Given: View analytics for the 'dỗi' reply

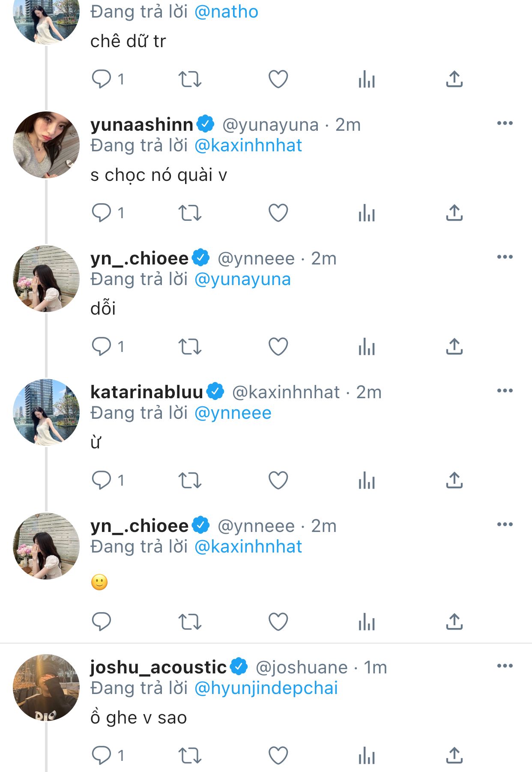Looking at the screenshot, I should click(x=367, y=347).
